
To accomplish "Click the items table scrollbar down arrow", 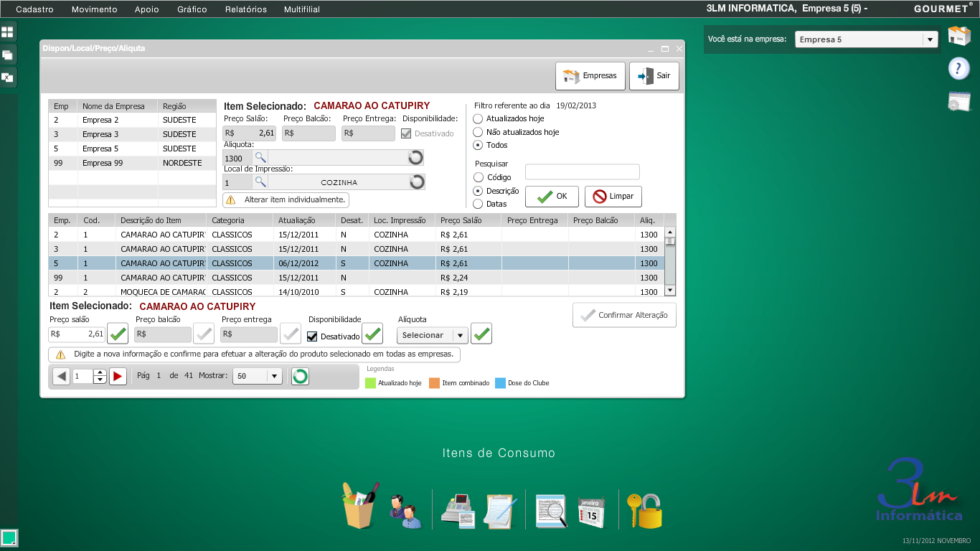I will pyautogui.click(x=670, y=291).
